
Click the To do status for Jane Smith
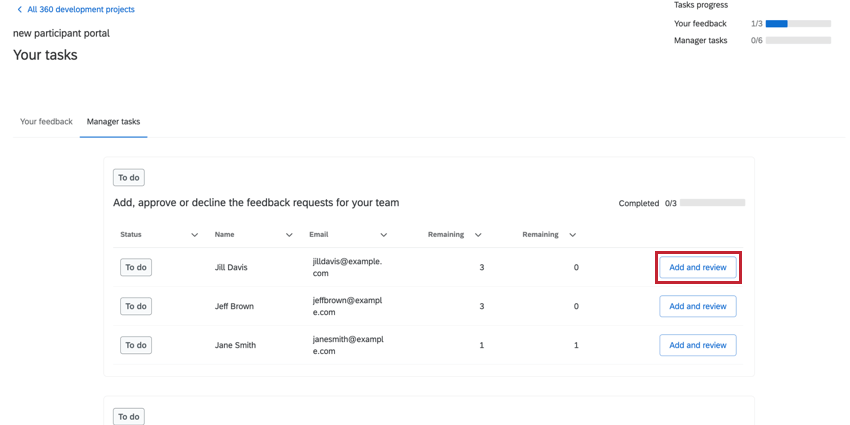coord(136,345)
